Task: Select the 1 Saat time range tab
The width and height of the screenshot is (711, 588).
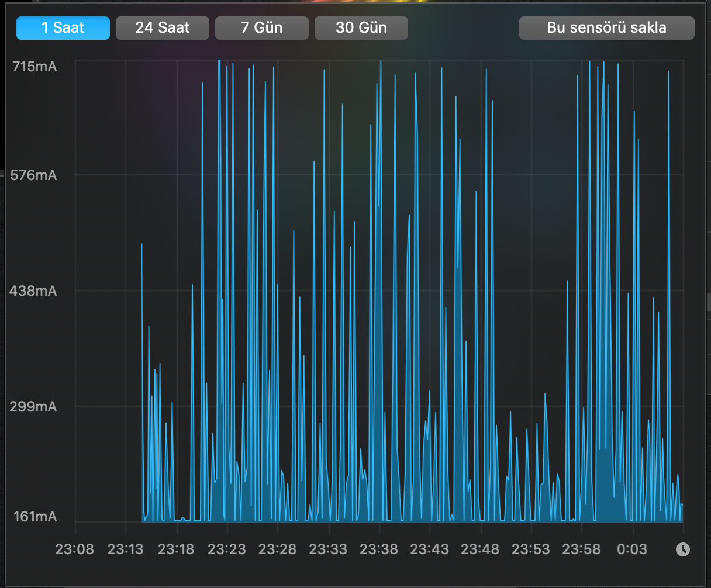Action: point(63,27)
